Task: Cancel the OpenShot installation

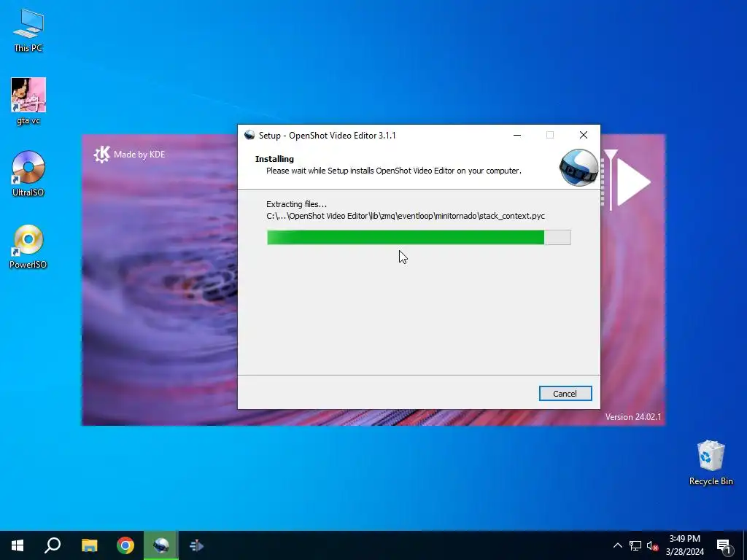Action: click(x=565, y=393)
